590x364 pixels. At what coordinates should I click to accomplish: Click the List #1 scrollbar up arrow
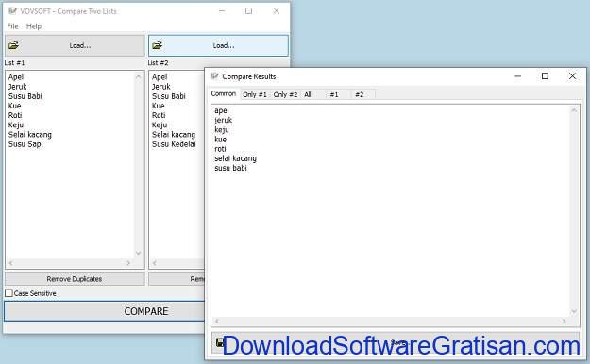tap(138, 76)
